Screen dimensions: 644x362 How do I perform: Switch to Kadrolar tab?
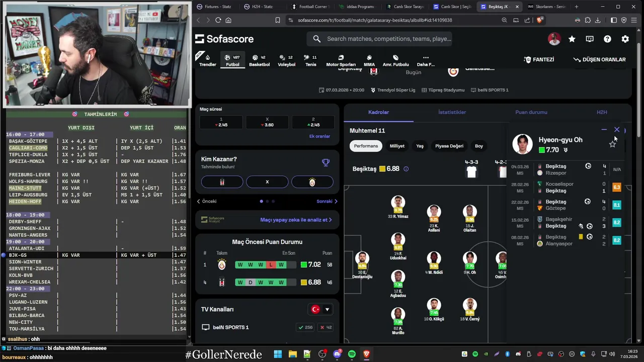[378, 112]
